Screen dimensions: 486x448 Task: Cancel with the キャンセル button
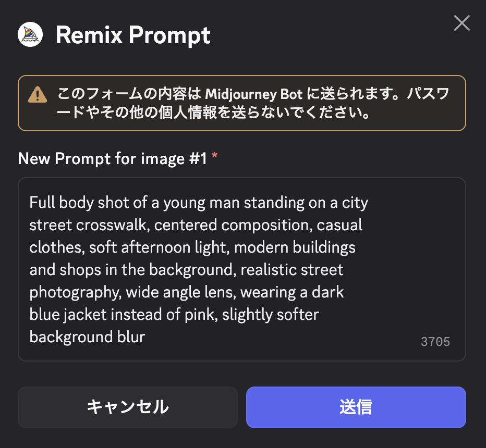(128, 407)
